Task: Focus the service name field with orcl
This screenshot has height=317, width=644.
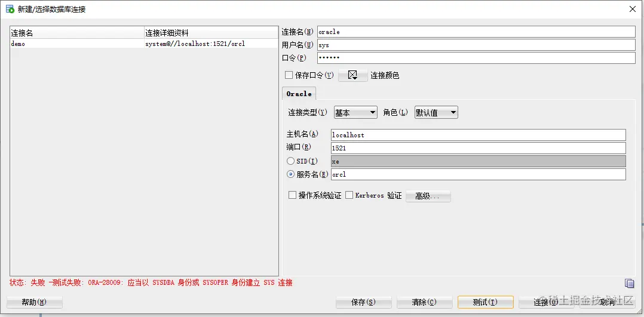Action: click(x=478, y=174)
